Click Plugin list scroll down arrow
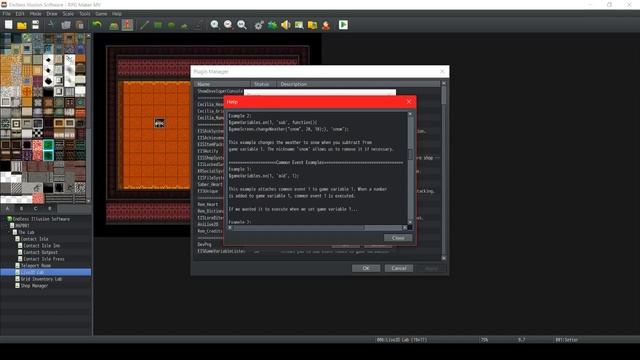 pos(444,258)
